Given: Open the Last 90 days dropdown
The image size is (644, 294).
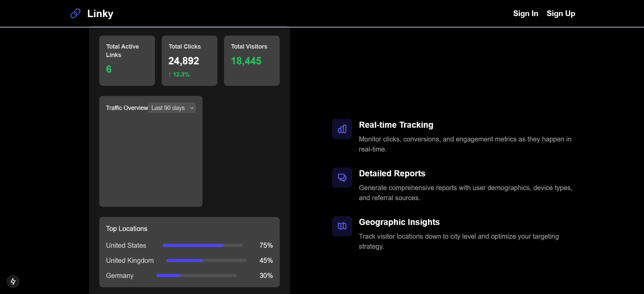Looking at the screenshot, I should click(172, 108).
